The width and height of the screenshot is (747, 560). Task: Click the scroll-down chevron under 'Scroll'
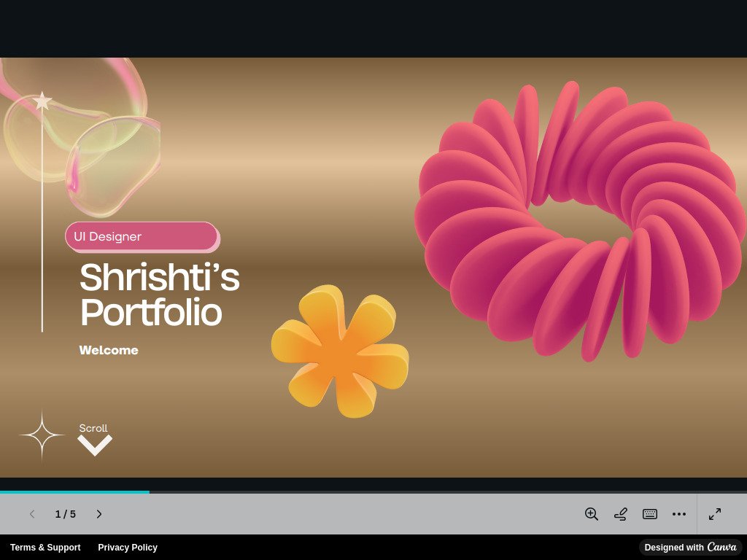pos(94,445)
